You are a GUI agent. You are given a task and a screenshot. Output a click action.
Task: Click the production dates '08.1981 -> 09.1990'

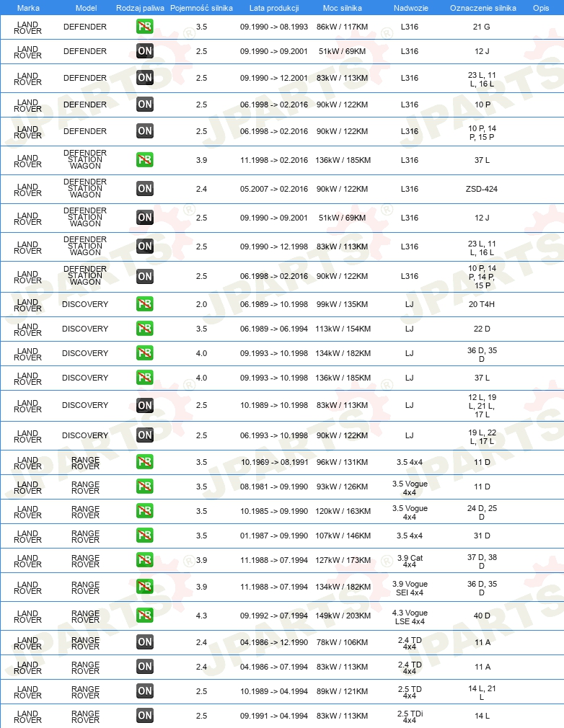click(x=274, y=487)
